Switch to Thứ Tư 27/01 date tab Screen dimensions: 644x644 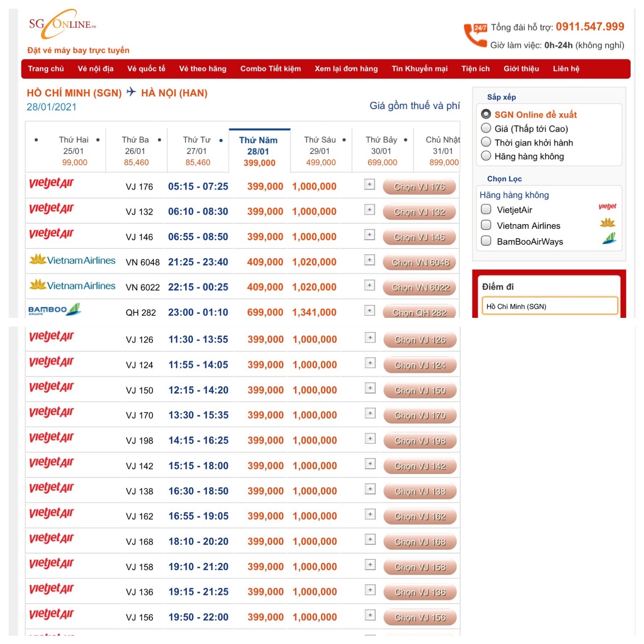tap(198, 151)
